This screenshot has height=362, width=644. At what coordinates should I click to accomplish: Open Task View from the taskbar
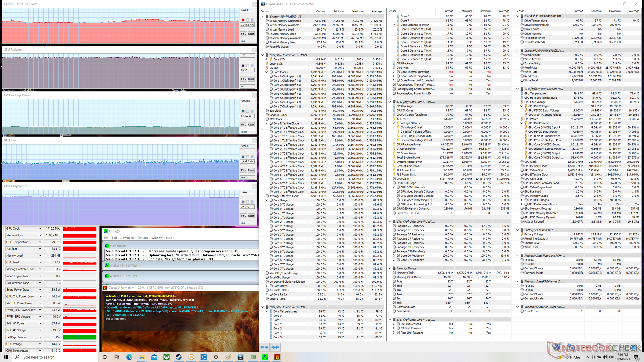click(117, 357)
